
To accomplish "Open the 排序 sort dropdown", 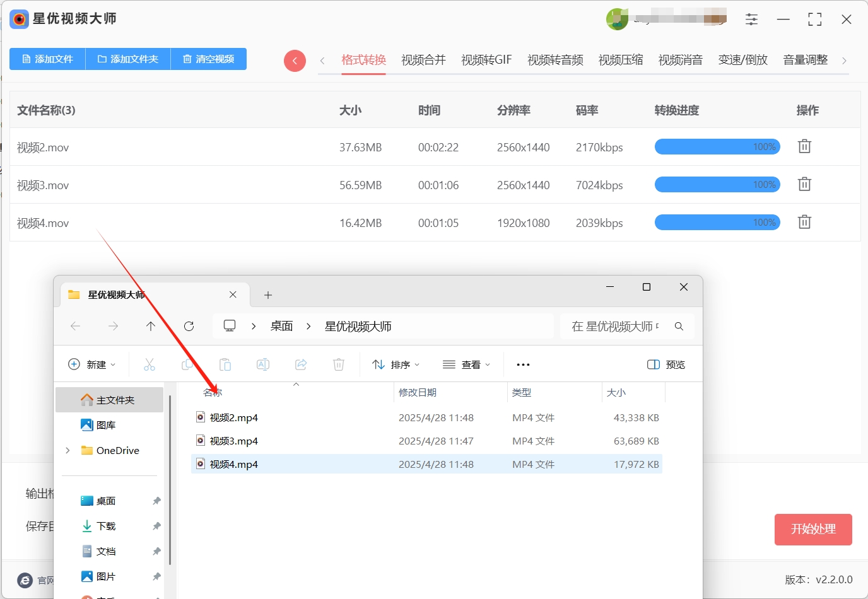I will 396,364.
